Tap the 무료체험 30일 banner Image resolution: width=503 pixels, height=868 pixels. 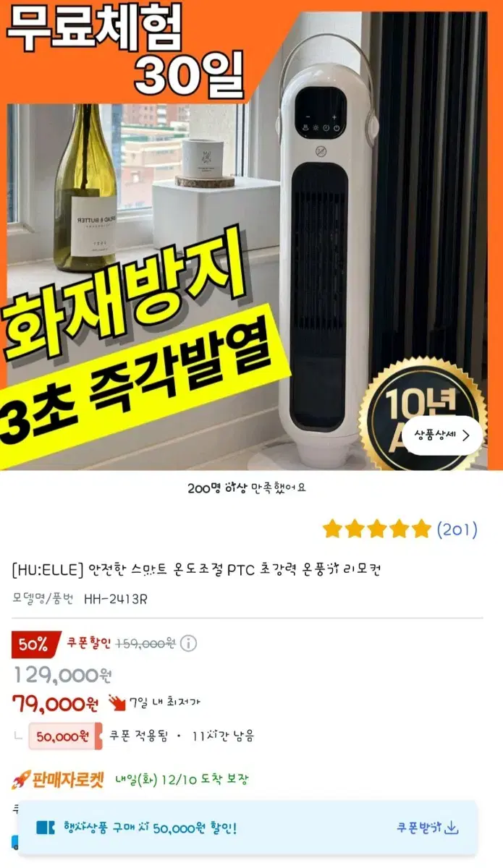pos(127,49)
